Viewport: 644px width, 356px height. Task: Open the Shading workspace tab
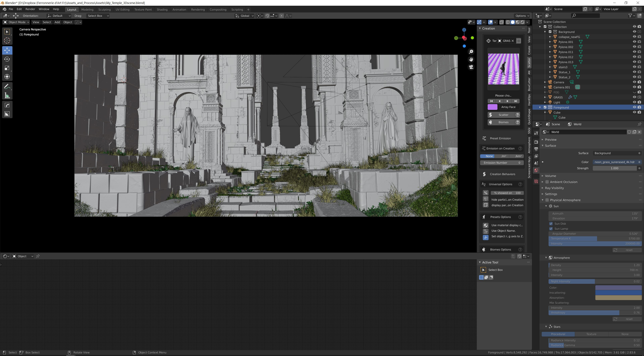tap(162, 10)
